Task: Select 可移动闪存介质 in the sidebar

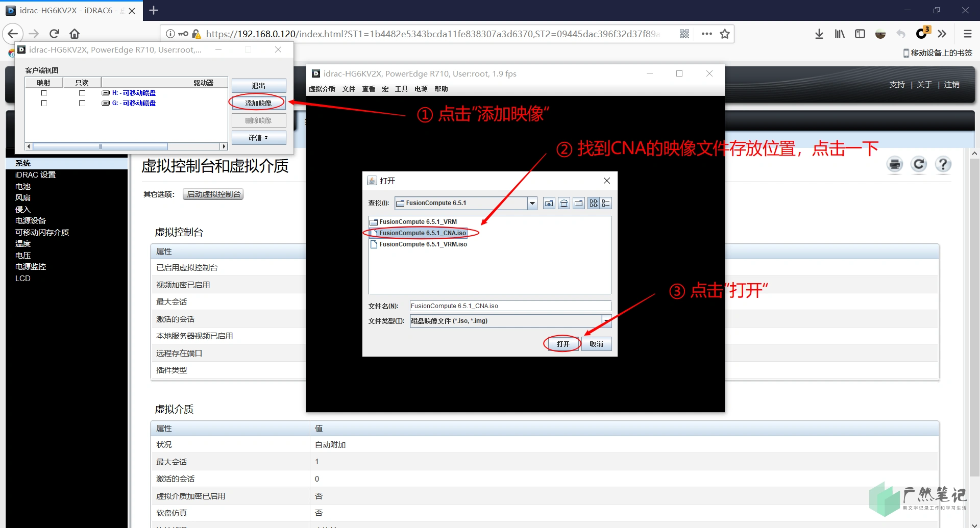Action: 42,233
